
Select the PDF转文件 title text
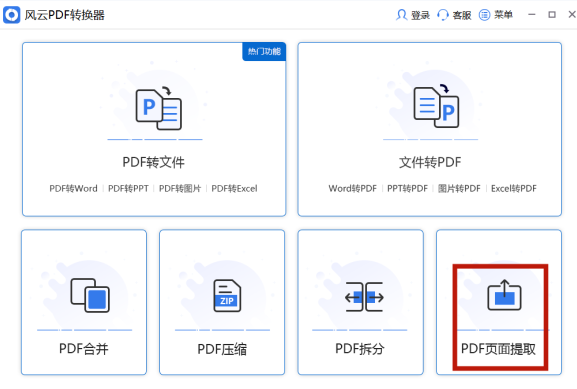tap(153, 162)
